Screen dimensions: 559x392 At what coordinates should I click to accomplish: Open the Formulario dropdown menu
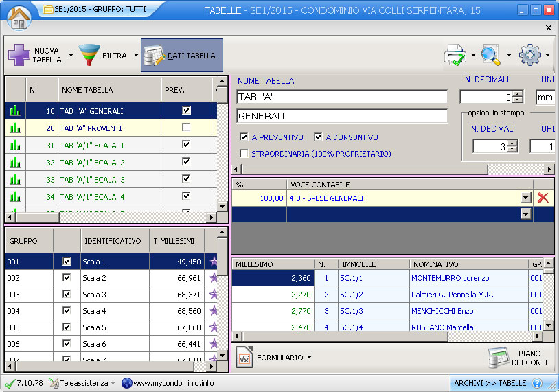tap(273, 358)
